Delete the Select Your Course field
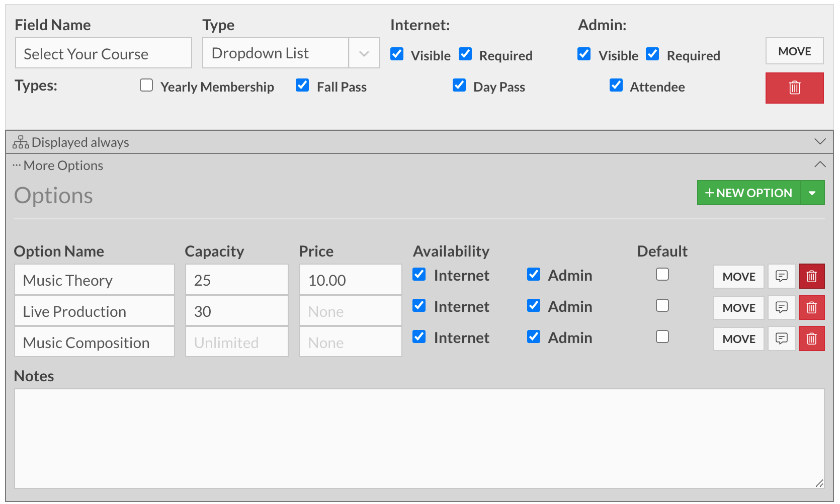The image size is (840, 504). coord(794,88)
